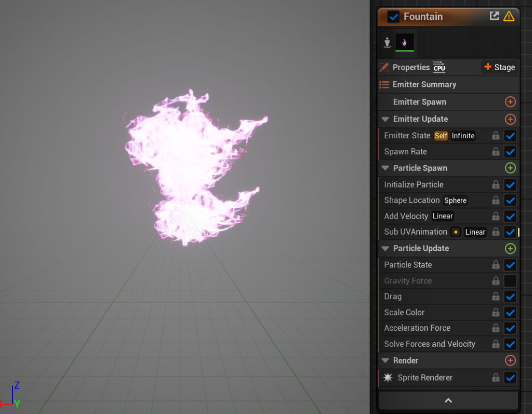Click lock icon on Gravity Force row
The image size is (532, 414).
pyautogui.click(x=496, y=281)
